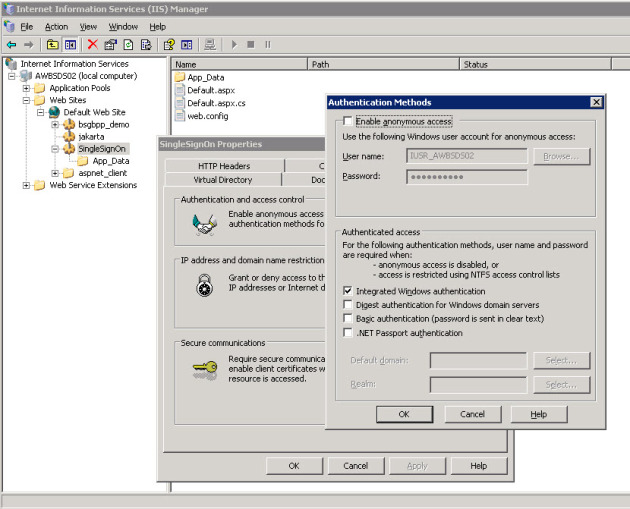
Task: Open the Action menu
Action: [56, 27]
